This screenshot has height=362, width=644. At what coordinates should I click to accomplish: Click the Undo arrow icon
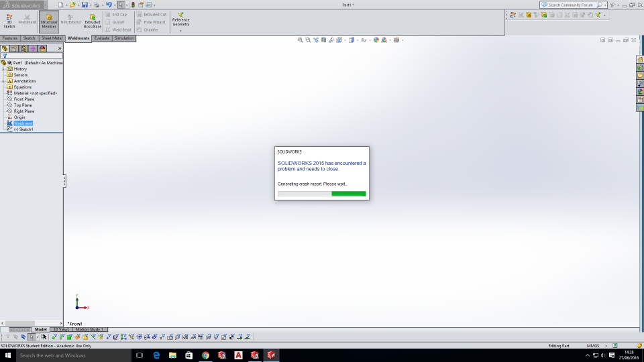(x=109, y=5)
